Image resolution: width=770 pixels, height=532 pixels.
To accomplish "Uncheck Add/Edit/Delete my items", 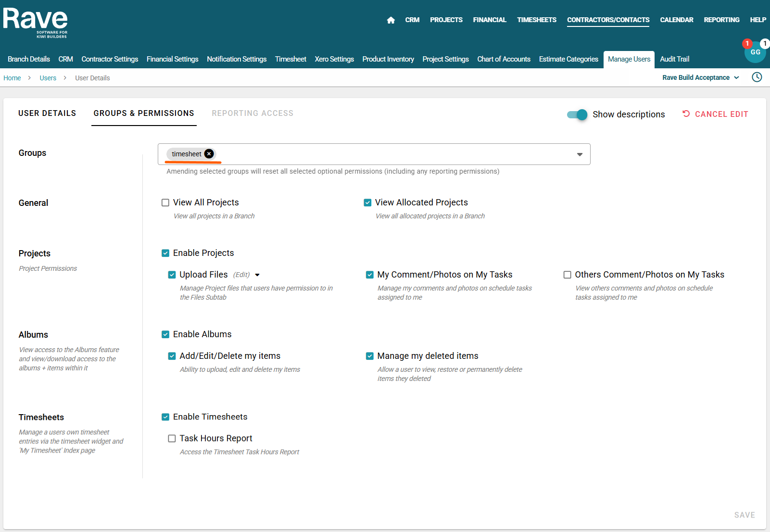I will (x=172, y=356).
